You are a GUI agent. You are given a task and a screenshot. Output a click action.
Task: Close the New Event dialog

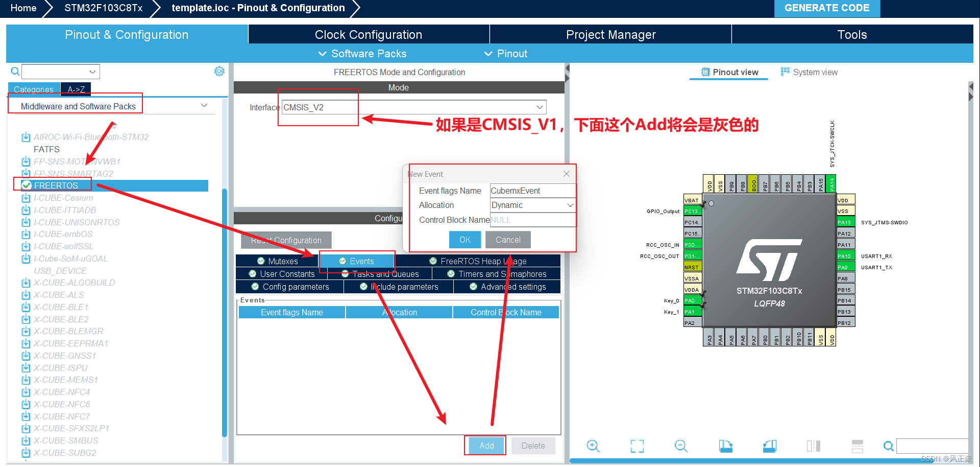(567, 174)
